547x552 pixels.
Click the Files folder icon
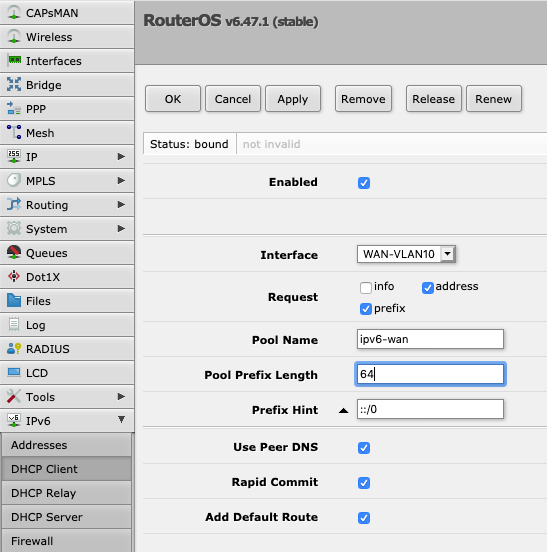point(14,300)
